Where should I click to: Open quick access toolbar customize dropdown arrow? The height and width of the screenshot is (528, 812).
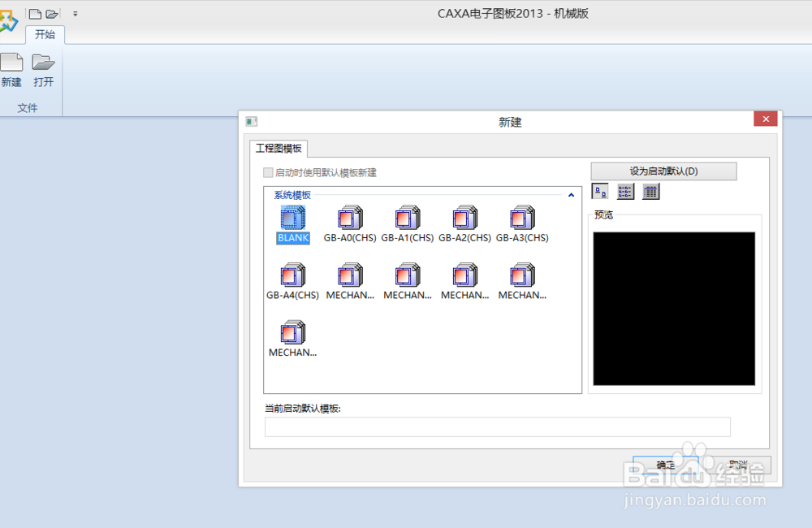tap(75, 14)
